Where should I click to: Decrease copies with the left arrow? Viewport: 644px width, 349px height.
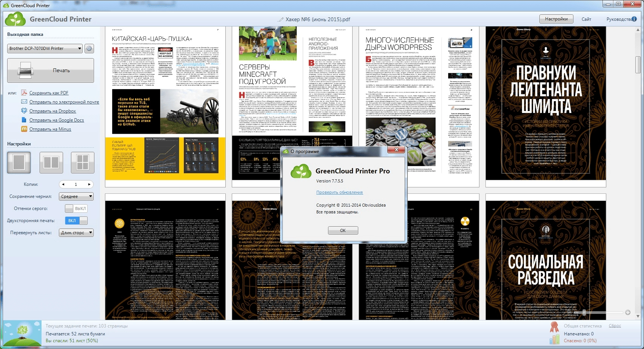63,184
